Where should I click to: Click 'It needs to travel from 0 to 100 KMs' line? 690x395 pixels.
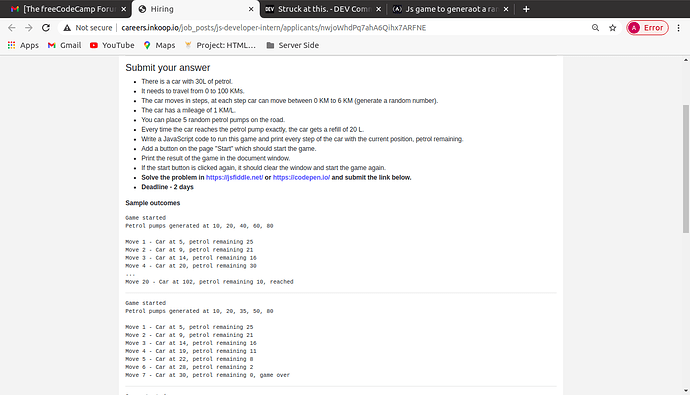[193, 91]
